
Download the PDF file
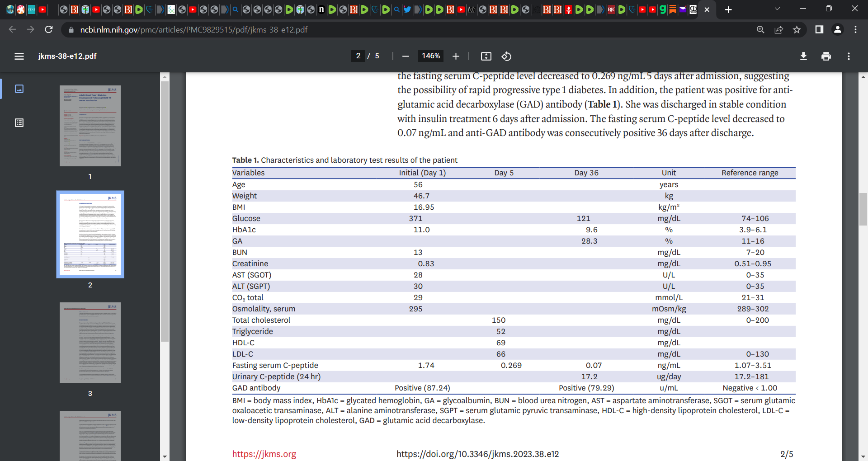[x=803, y=56]
